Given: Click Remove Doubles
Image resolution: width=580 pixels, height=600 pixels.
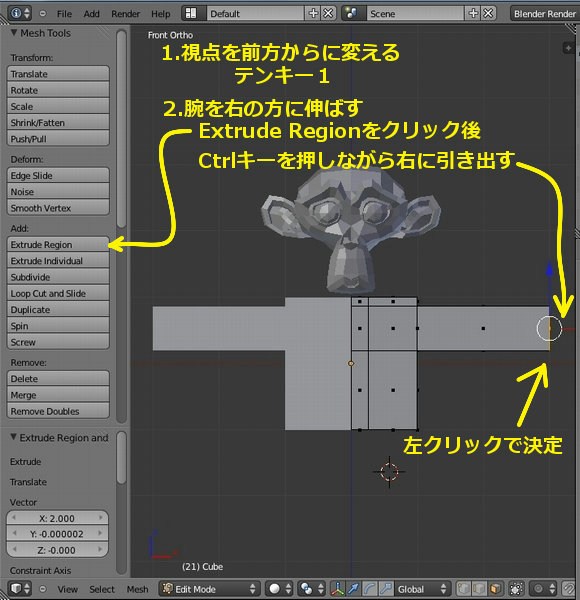Looking at the screenshot, I should point(58,411).
